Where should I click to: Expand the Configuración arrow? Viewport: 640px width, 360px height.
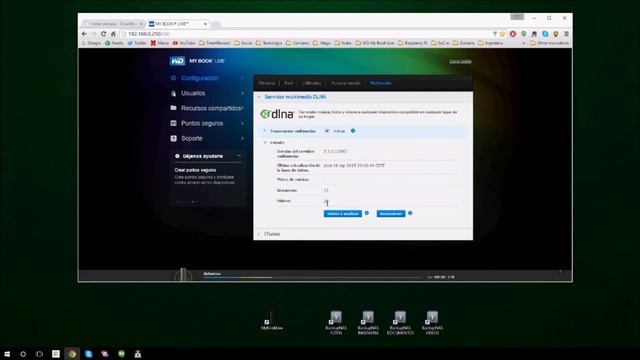242,78
